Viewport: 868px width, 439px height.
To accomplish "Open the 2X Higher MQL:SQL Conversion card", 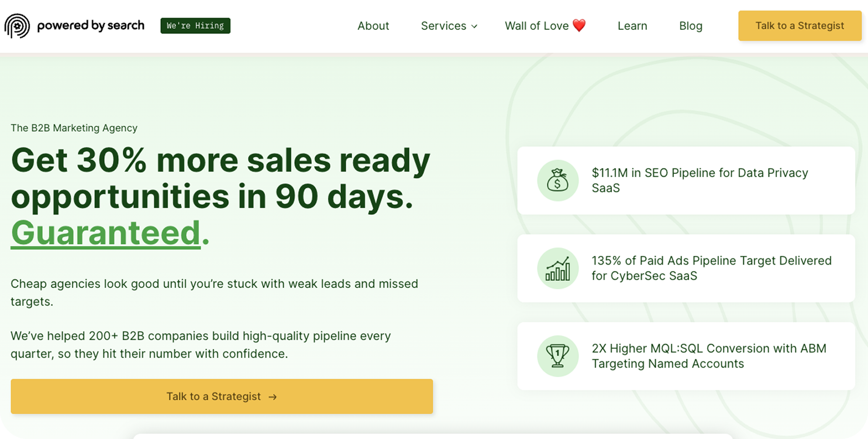I will (x=686, y=356).
